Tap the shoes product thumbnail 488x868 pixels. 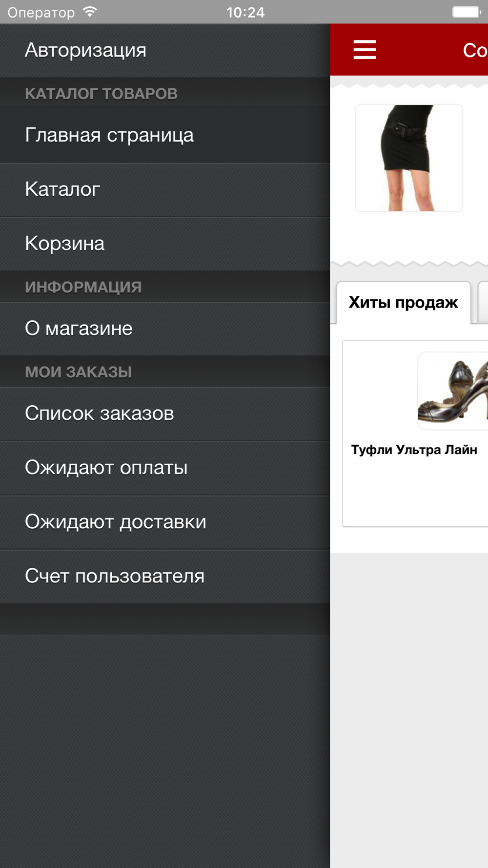(453, 391)
